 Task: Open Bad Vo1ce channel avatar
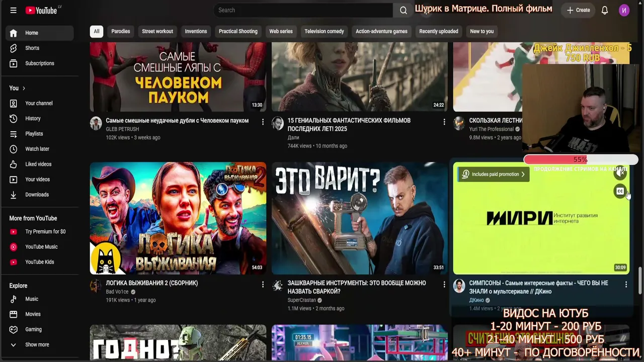[x=96, y=286]
